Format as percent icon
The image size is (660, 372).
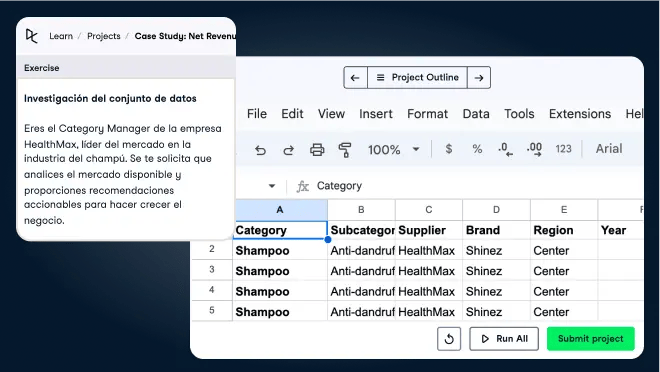[477, 149]
